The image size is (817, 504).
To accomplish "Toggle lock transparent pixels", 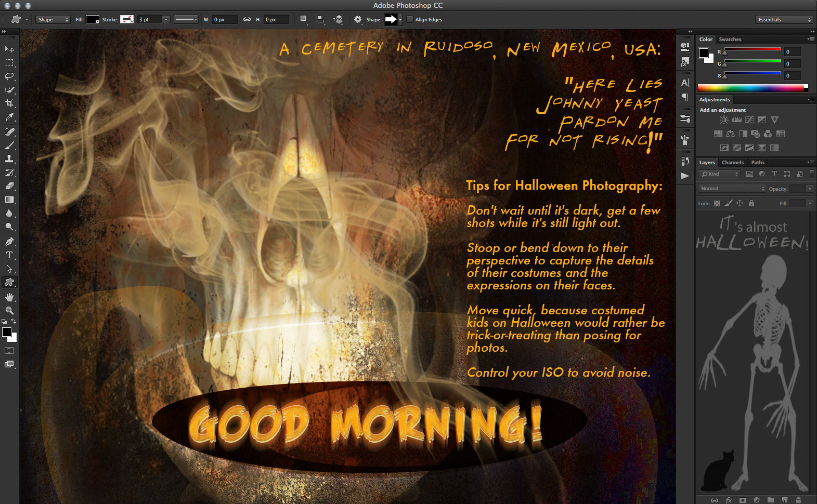I will pos(717,204).
